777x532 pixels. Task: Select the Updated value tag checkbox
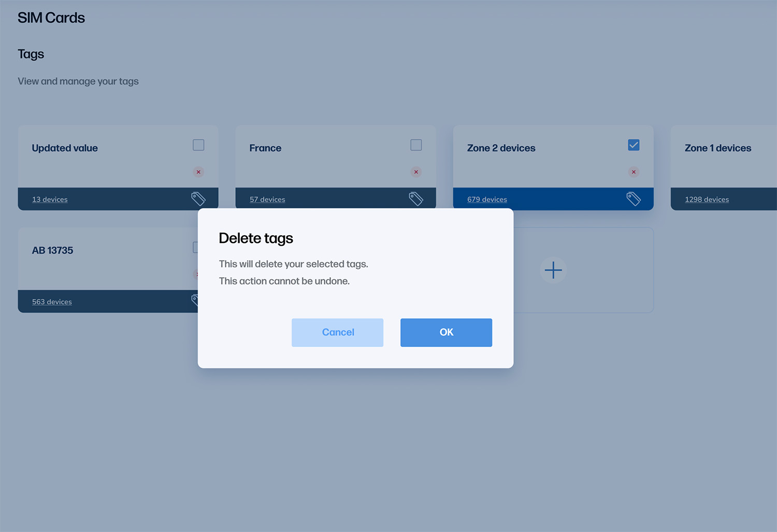click(x=198, y=145)
